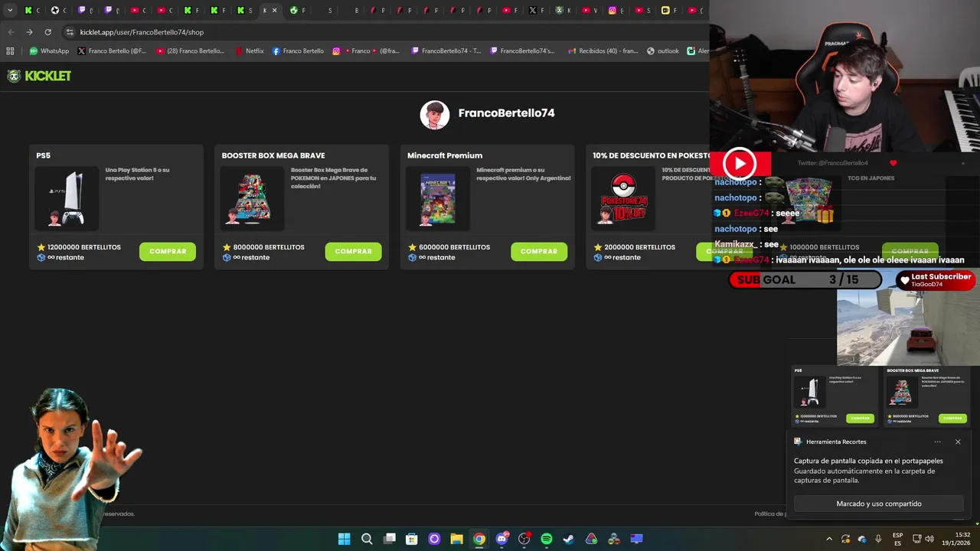Open Microsoft Store from taskbar
980x551 pixels.
[412, 539]
